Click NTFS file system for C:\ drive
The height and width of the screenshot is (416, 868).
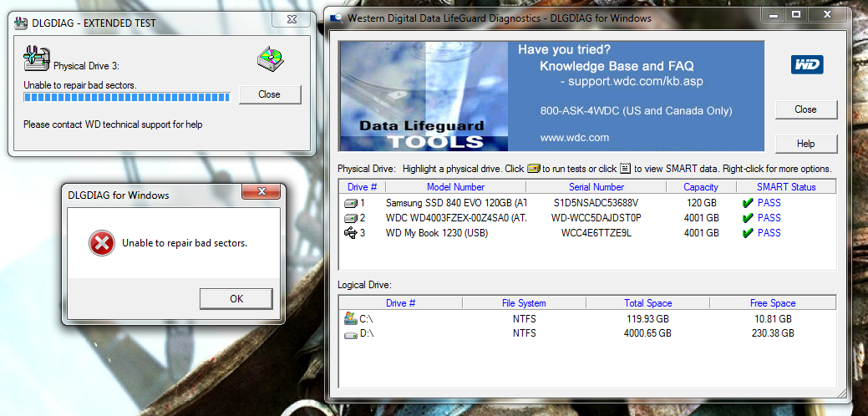(525, 319)
